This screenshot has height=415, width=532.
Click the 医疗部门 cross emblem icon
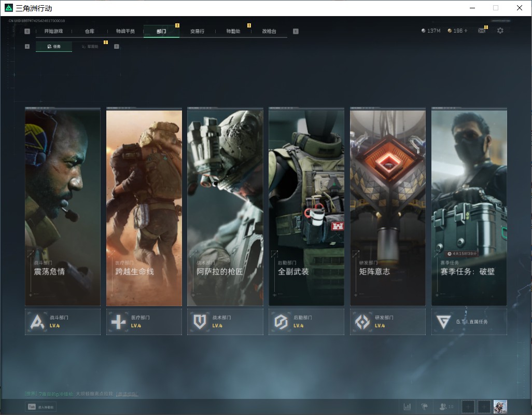[118, 322]
